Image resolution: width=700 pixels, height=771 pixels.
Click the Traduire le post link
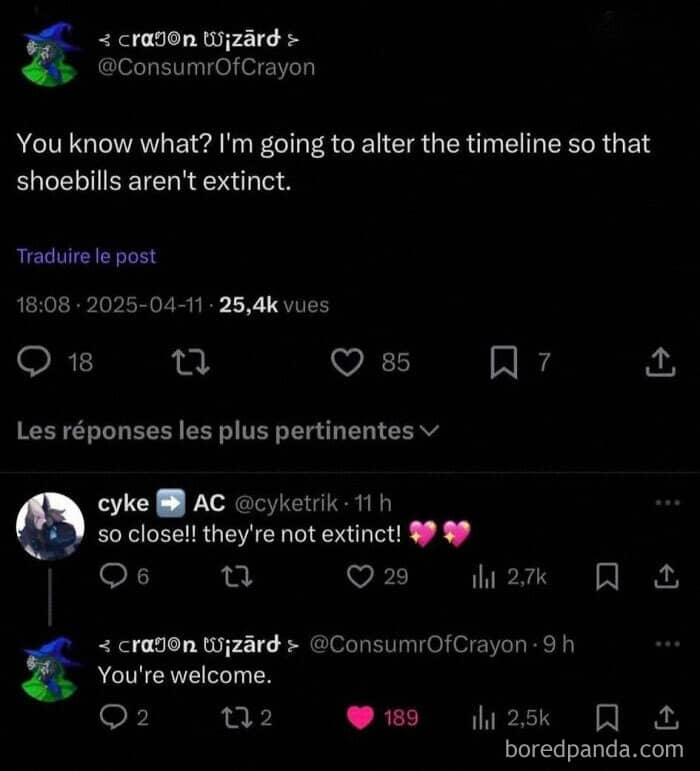click(87, 256)
